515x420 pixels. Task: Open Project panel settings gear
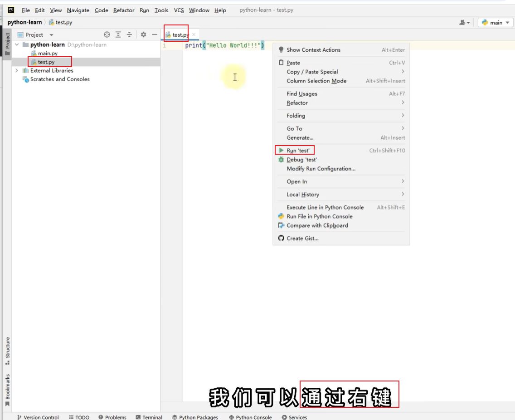pyautogui.click(x=143, y=34)
